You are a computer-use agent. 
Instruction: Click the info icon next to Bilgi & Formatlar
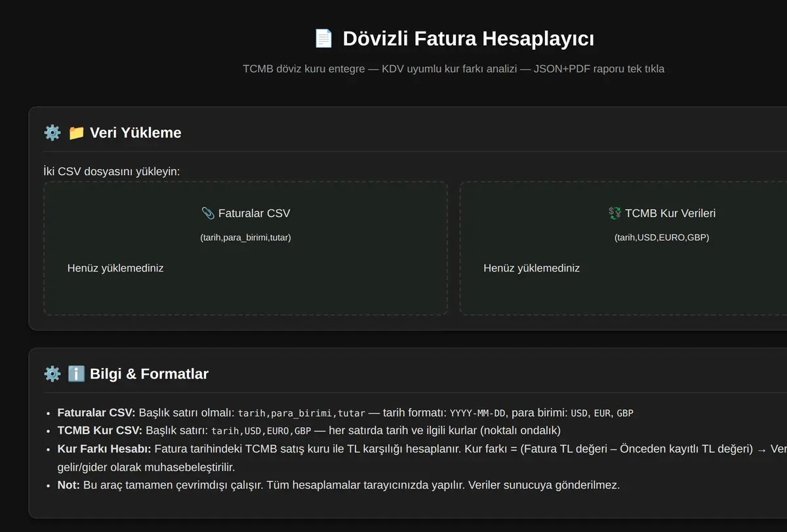77,374
